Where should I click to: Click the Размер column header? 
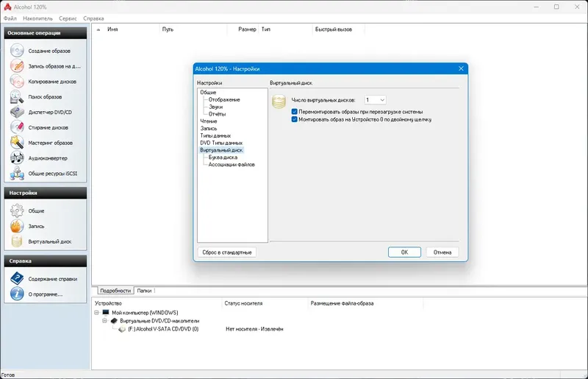coord(243,29)
